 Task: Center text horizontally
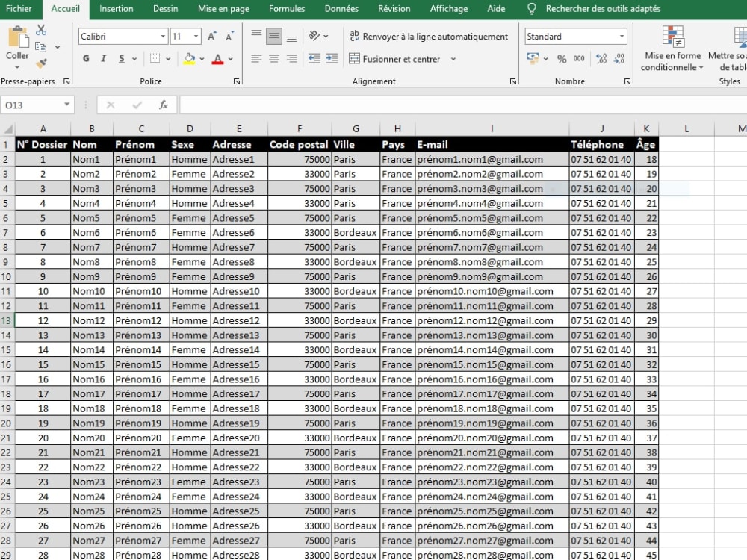274,58
